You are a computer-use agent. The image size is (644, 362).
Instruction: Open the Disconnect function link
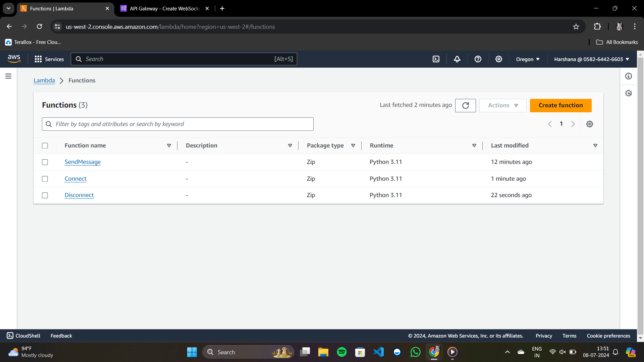[x=79, y=195]
